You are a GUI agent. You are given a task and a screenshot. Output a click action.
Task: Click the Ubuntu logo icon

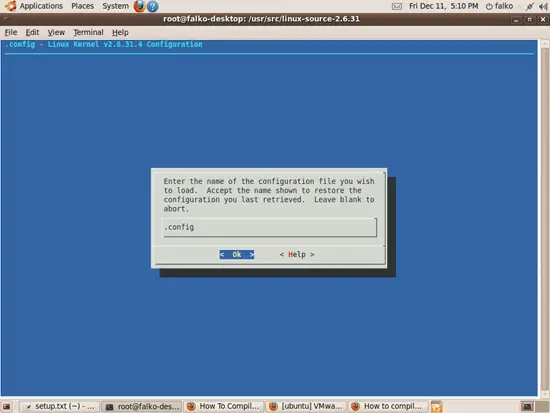(x=10, y=6)
